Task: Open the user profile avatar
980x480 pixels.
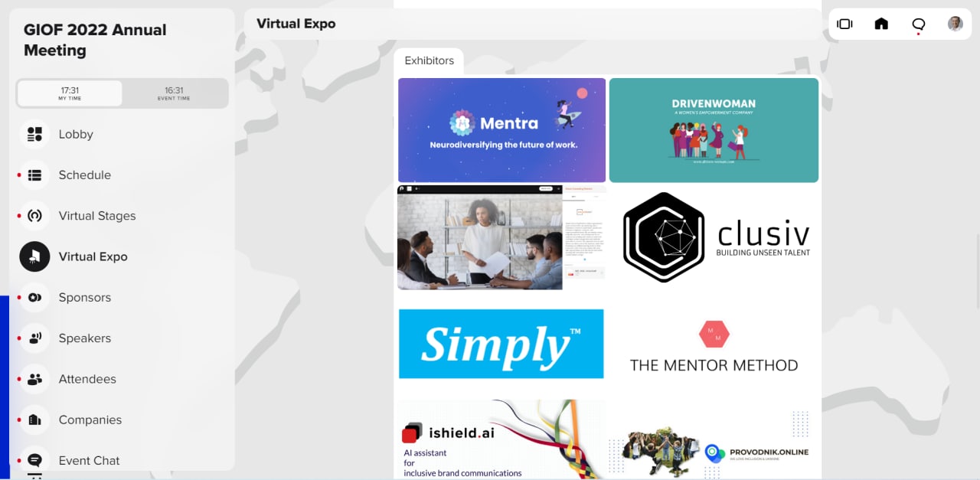Action: coord(955,24)
